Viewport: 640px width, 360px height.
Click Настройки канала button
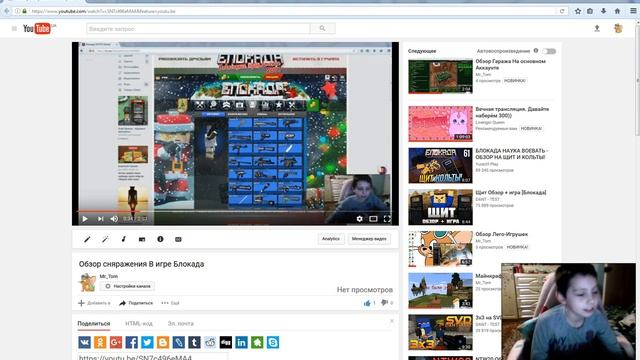click(x=127, y=286)
